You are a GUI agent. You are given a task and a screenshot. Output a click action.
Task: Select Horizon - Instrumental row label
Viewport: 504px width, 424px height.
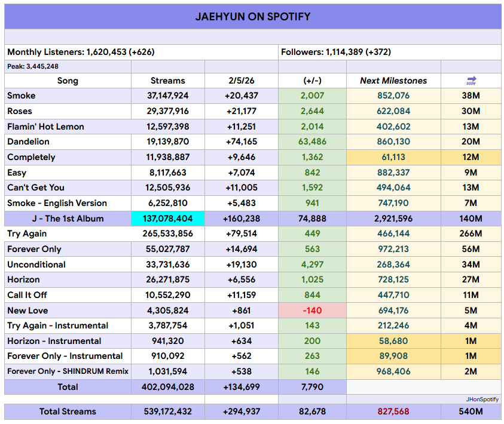coord(54,341)
